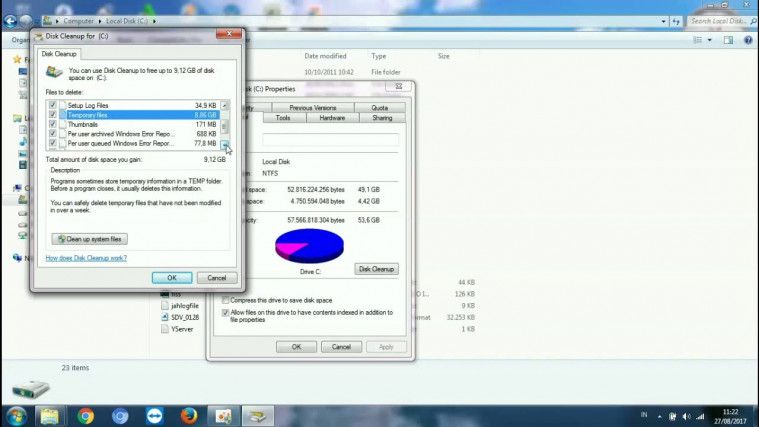Switch to the Tools tab
759x427 pixels.
tap(283, 118)
